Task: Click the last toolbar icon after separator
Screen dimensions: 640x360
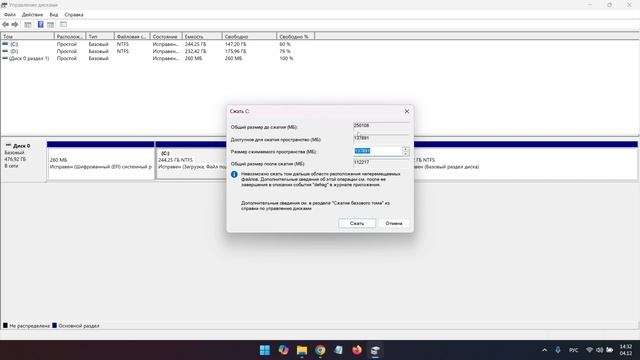Action: pyautogui.click(x=63, y=24)
